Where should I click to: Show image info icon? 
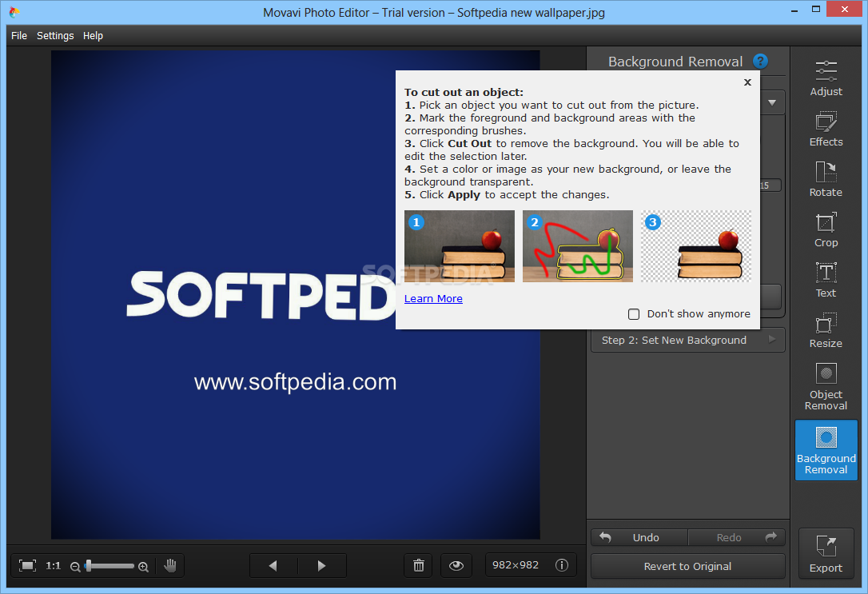pyautogui.click(x=561, y=565)
